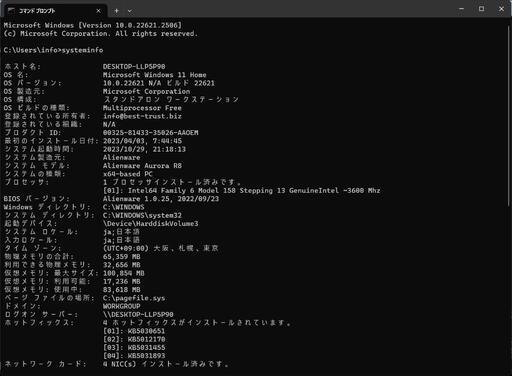The image size is (512, 376).
Task: Click 'C:\WINDOWS\system32' path
Action: click(x=142, y=215)
